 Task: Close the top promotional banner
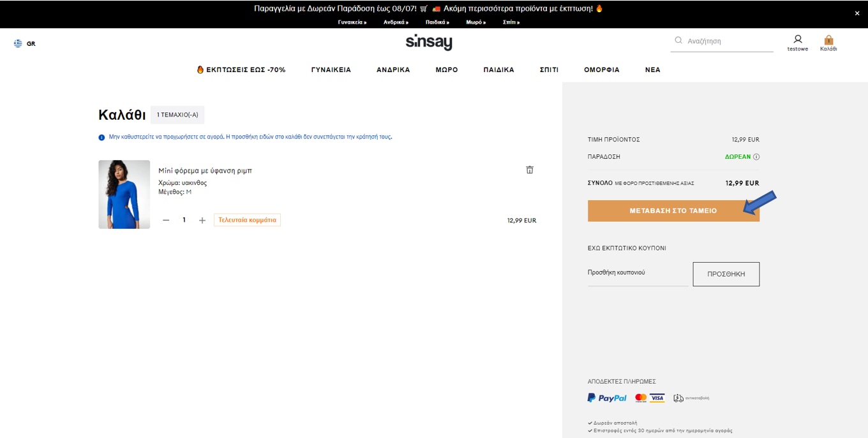pos(857,13)
